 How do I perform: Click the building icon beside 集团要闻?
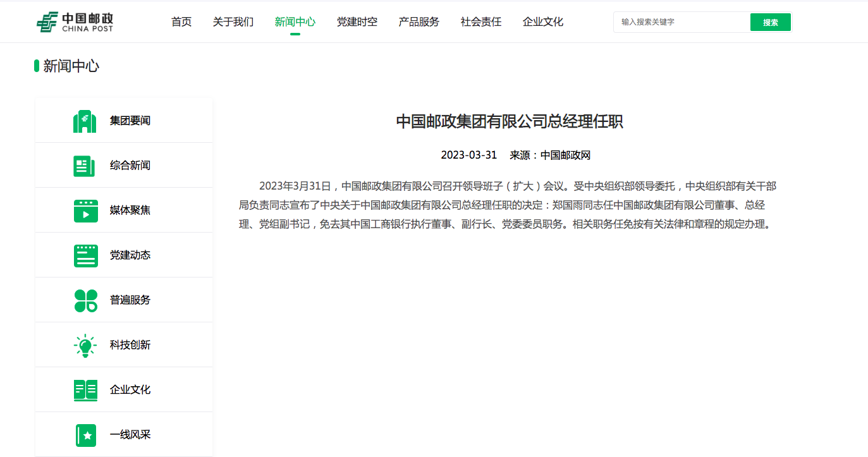(85, 121)
